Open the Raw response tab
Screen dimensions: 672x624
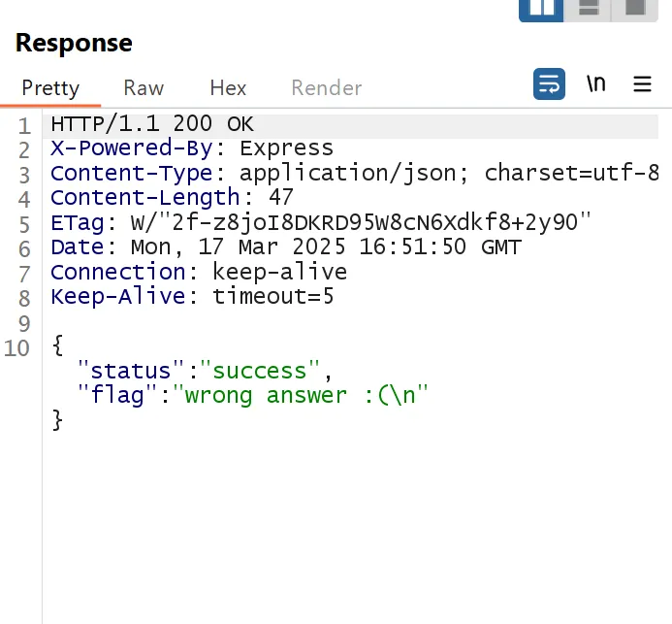coord(144,88)
